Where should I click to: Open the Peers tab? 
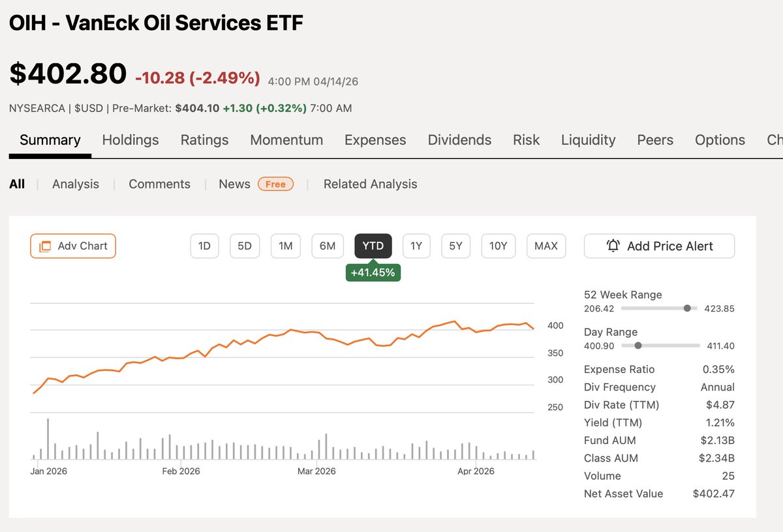click(655, 140)
